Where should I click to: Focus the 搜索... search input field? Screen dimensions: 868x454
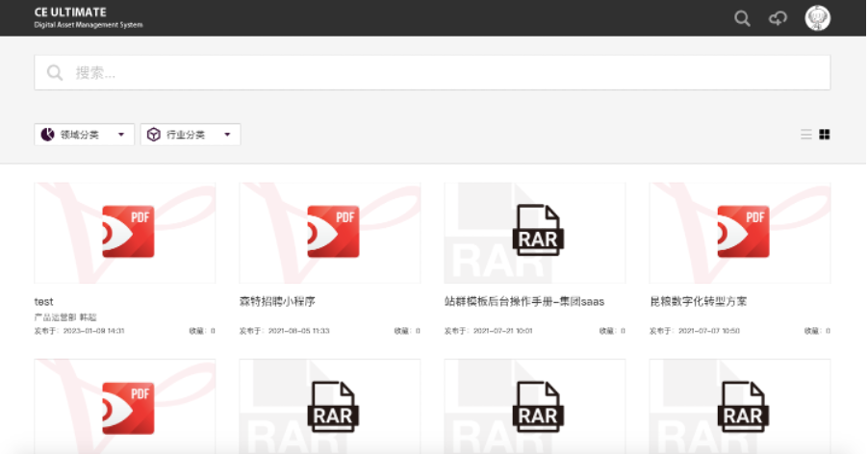click(432, 72)
